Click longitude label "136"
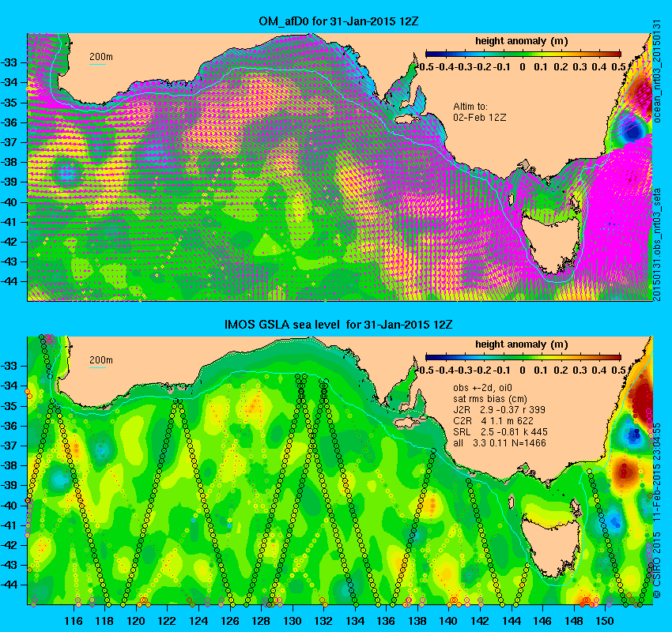672x632 pixels. pos(386,621)
